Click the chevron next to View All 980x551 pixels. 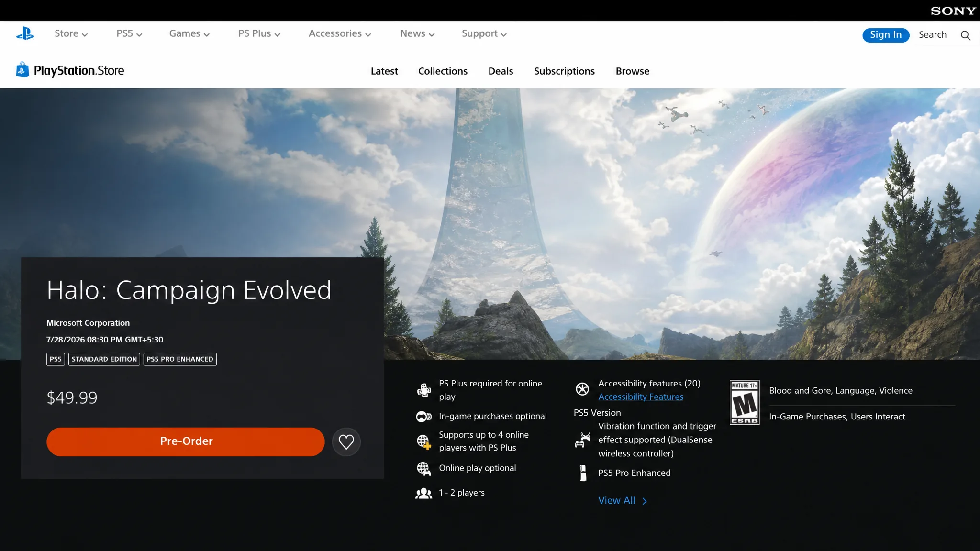coord(645,501)
